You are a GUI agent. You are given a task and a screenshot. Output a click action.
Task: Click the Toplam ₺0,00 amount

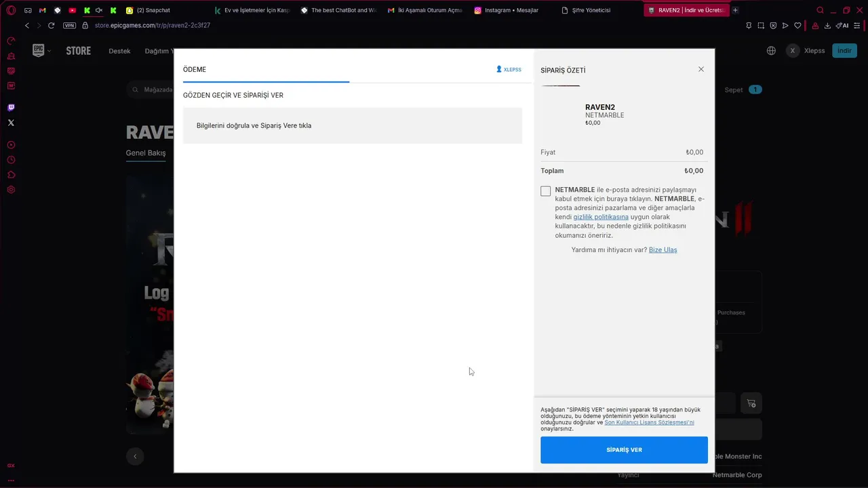694,171
